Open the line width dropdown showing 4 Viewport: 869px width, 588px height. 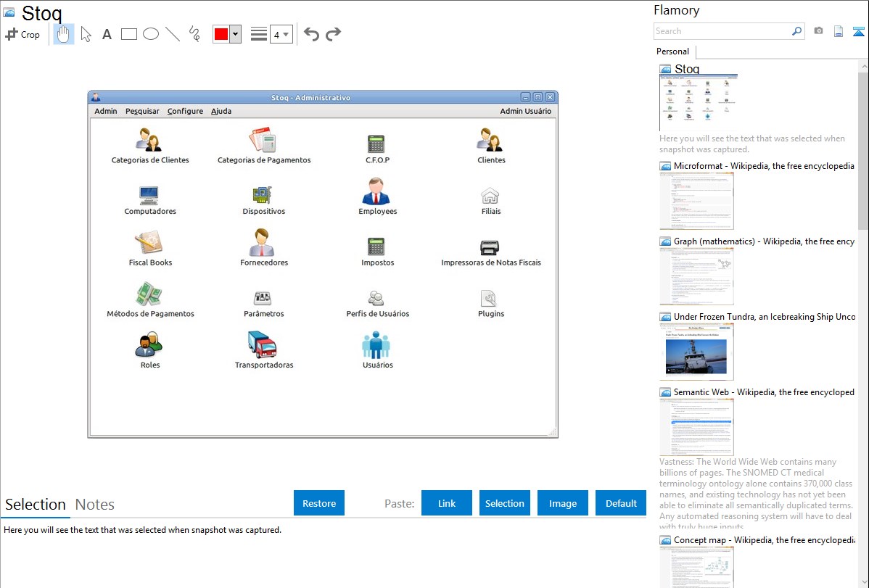pyautogui.click(x=281, y=34)
